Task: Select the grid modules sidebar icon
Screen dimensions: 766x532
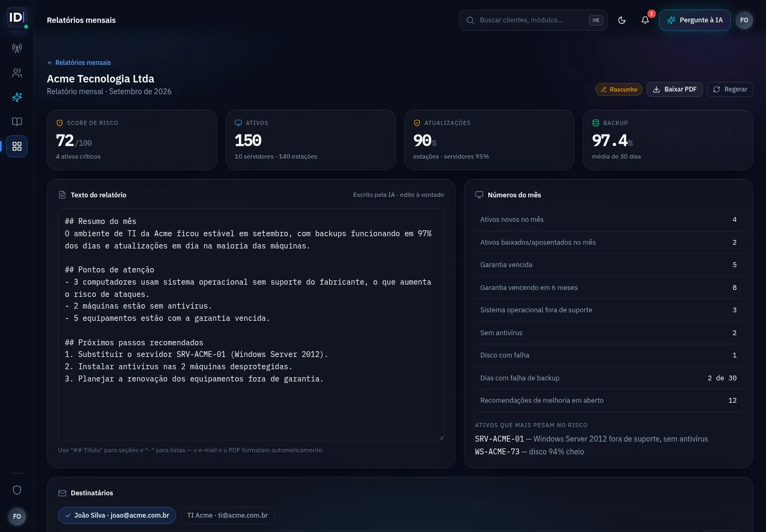Action: 17,146
